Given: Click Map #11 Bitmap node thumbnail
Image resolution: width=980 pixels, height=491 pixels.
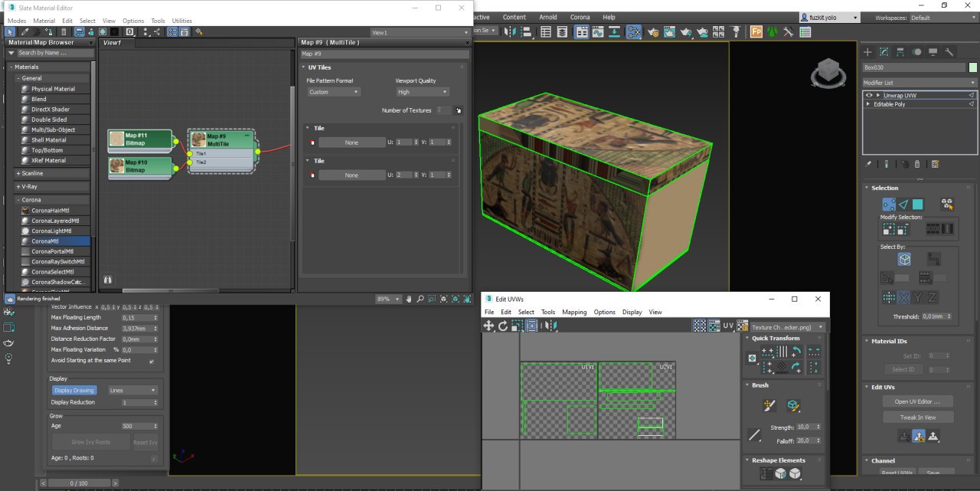Looking at the screenshot, I should tap(116, 139).
